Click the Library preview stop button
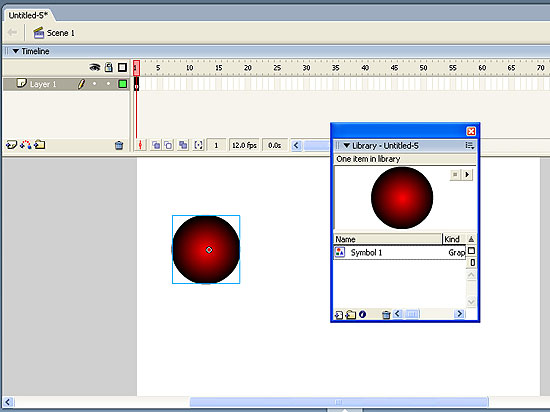Screen dimensions: 550x412 click(455, 174)
